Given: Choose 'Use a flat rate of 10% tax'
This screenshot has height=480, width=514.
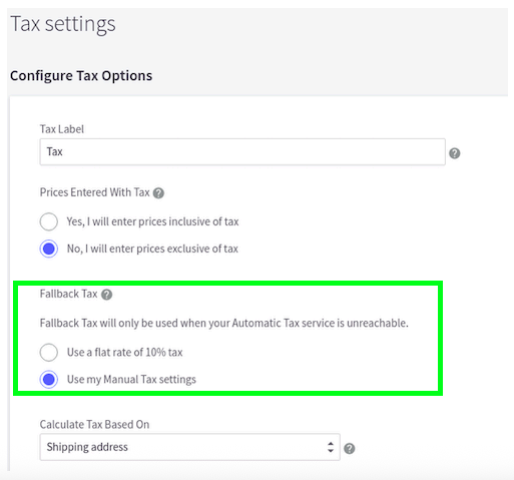Looking at the screenshot, I should (49, 352).
